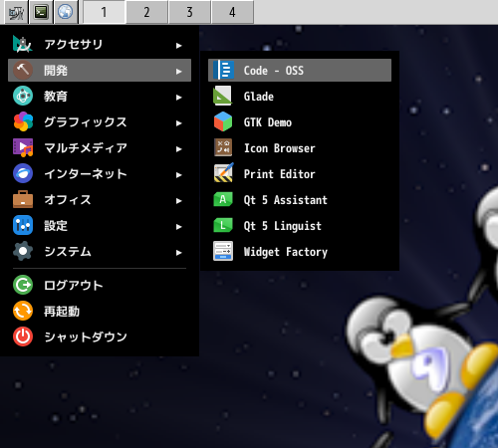The width and height of the screenshot is (498, 448).
Task: Start GTK Demo from the submenu
Action: click(x=300, y=121)
